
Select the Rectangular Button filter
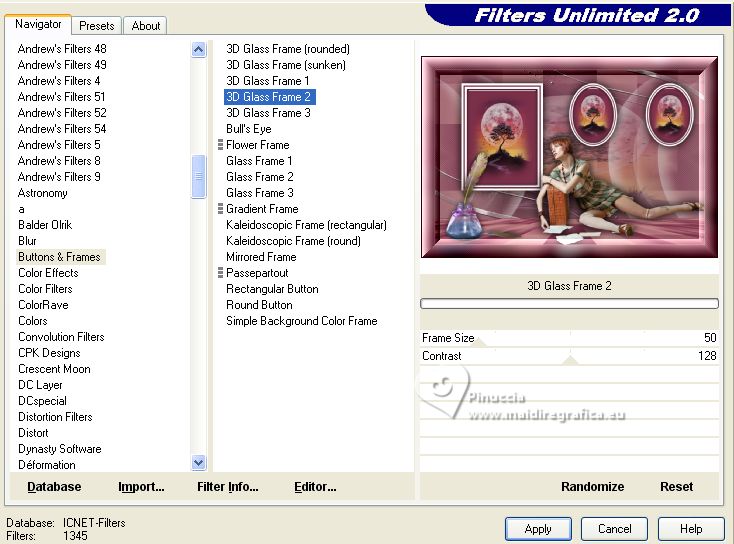point(272,289)
